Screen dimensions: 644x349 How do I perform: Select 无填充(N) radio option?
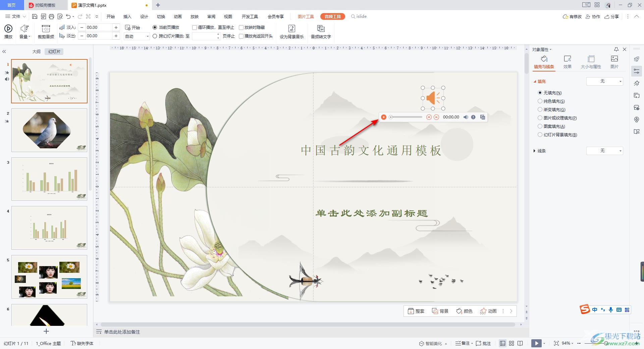tap(540, 93)
